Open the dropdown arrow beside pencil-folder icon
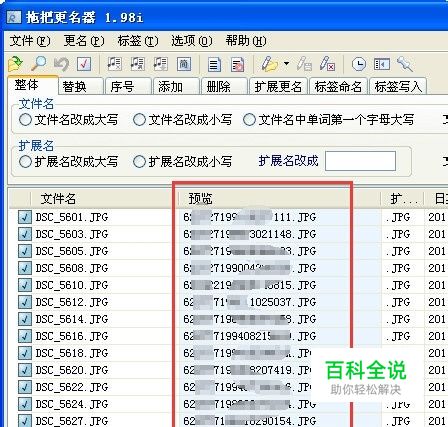This screenshot has height=427, width=448. (x=286, y=63)
